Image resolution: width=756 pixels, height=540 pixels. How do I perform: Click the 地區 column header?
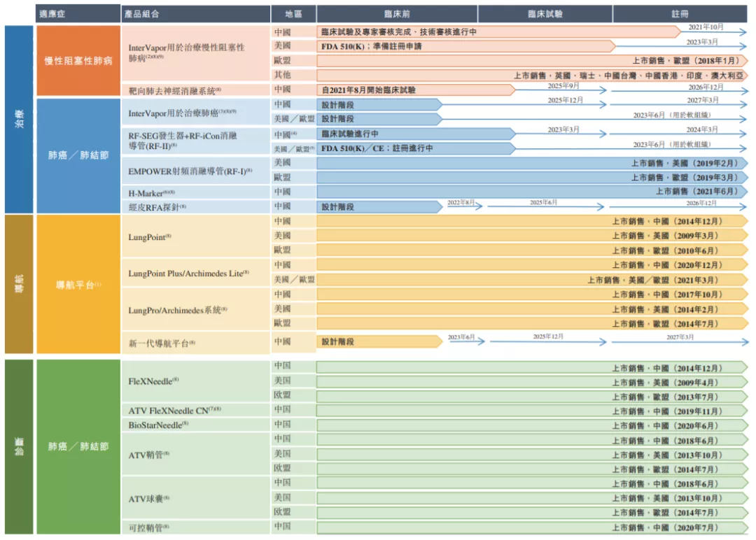(x=293, y=14)
